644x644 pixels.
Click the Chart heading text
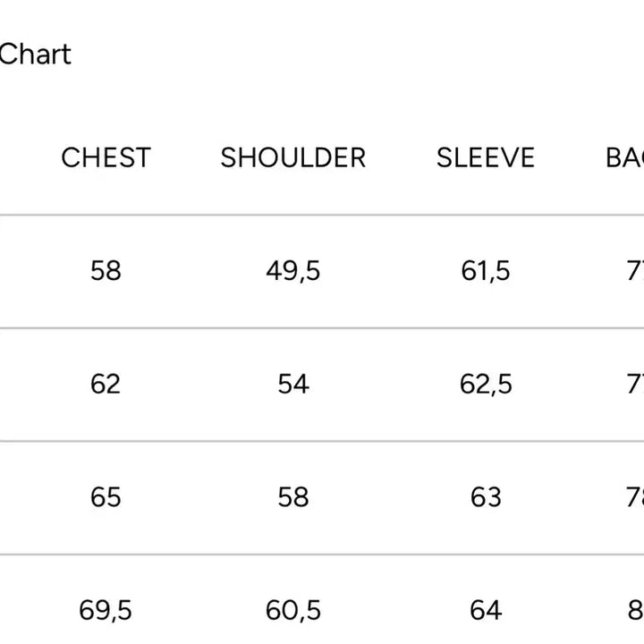(x=35, y=55)
